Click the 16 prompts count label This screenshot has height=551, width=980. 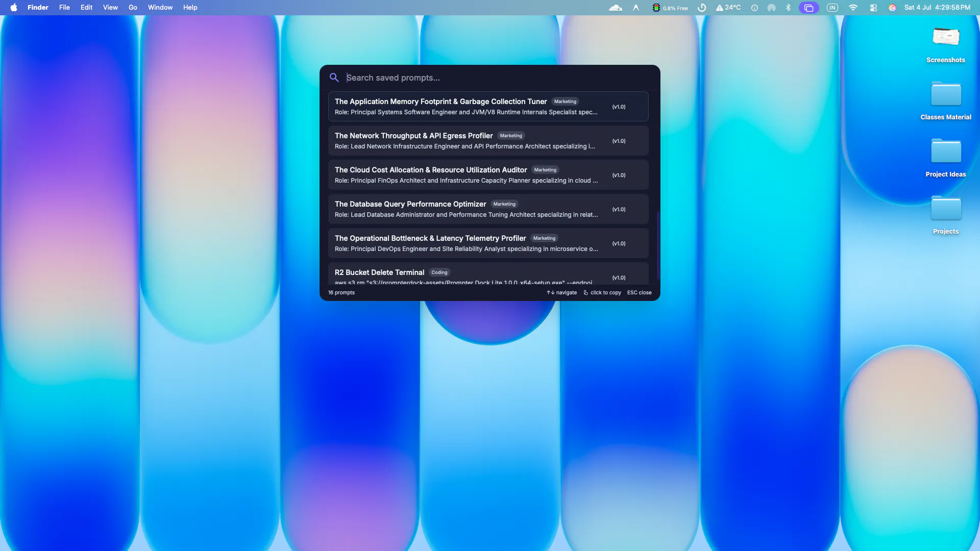coord(341,293)
